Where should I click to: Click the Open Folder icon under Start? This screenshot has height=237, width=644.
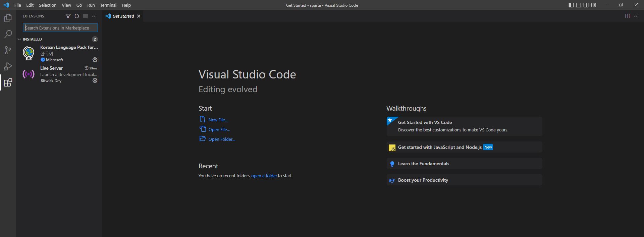coord(203,139)
